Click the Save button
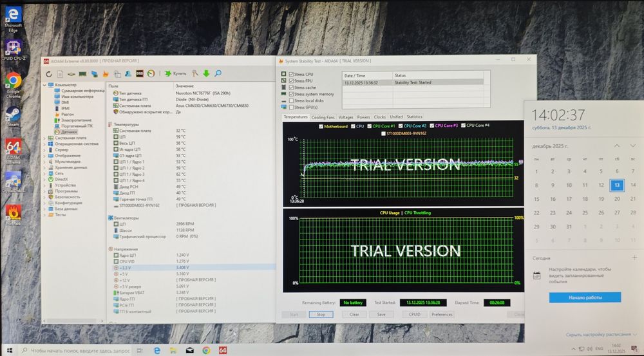 (x=381, y=315)
